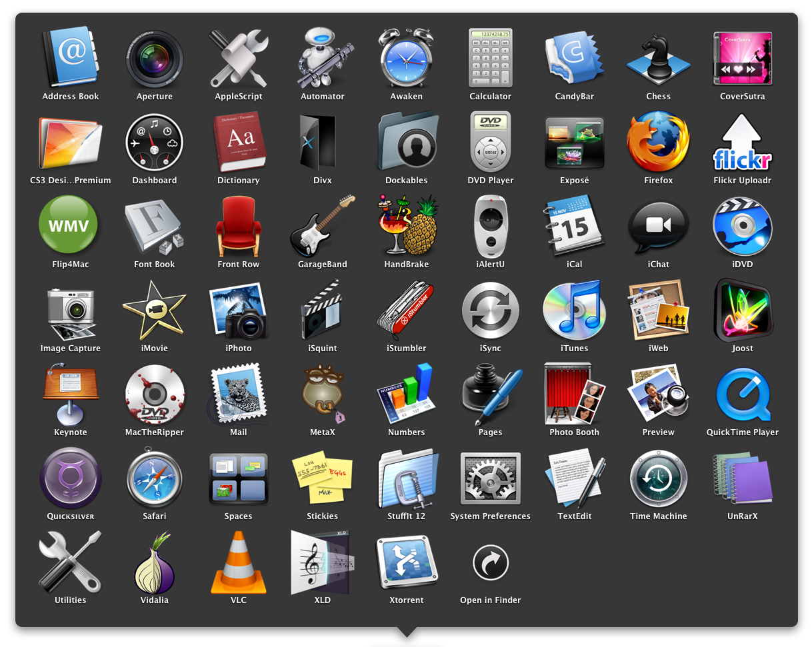Launch UnRarX
This screenshot has height=647, width=812.
tap(743, 478)
